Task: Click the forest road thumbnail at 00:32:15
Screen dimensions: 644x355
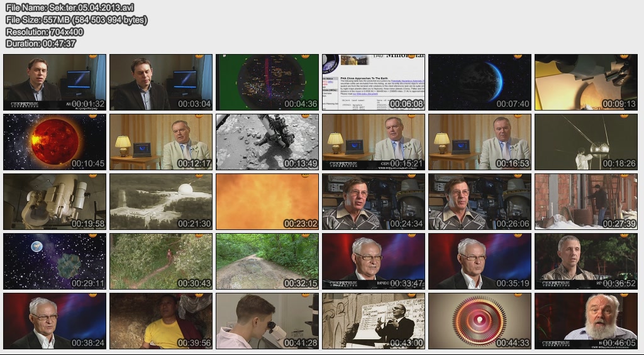Action: click(x=267, y=261)
